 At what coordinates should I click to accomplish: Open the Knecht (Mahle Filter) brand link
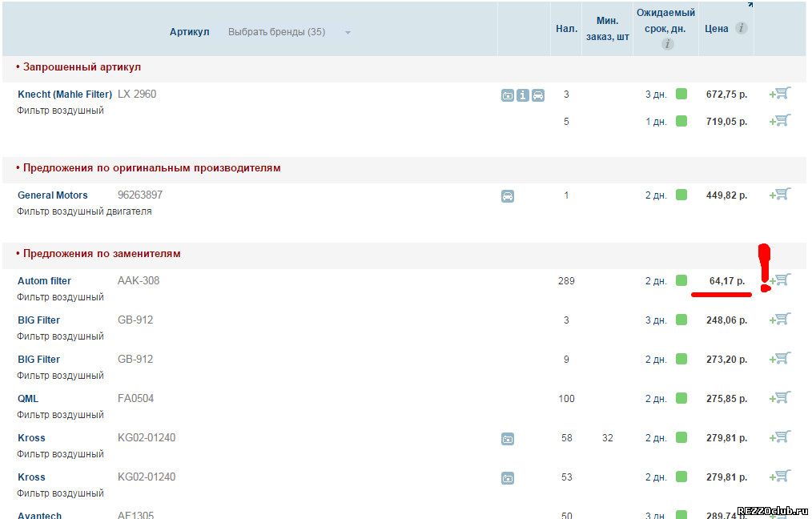pos(65,95)
